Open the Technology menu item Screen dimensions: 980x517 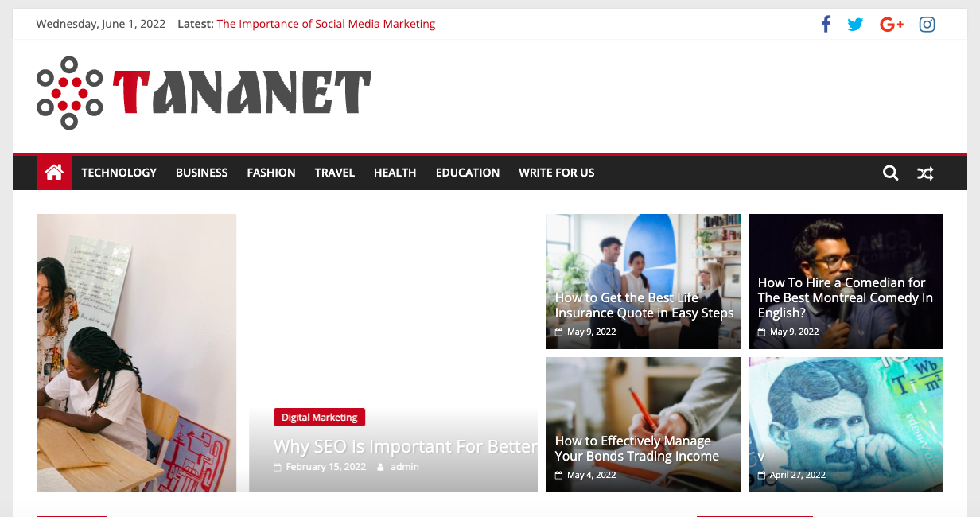(x=119, y=173)
